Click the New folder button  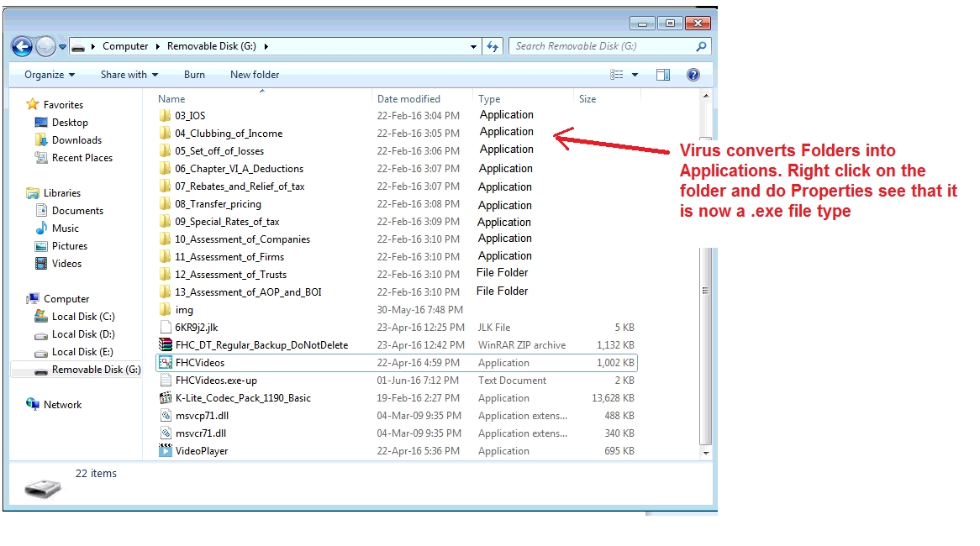[x=255, y=75]
